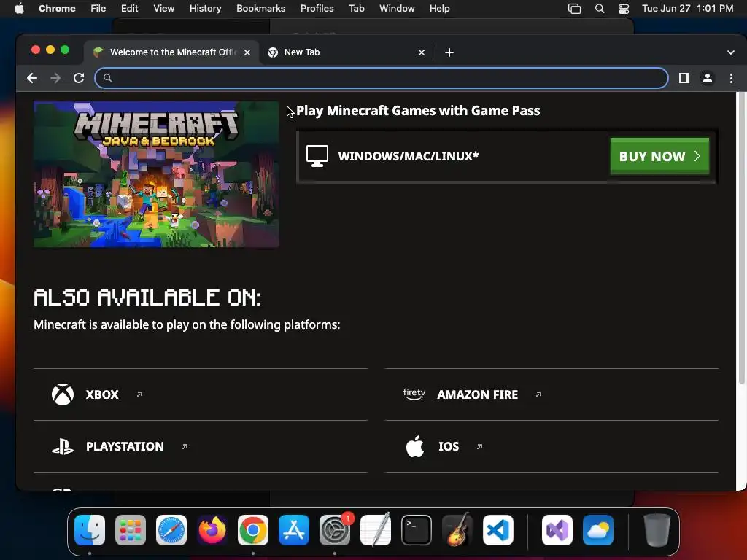Open the Trash in the dock
This screenshot has width=747, height=560.
click(x=657, y=530)
